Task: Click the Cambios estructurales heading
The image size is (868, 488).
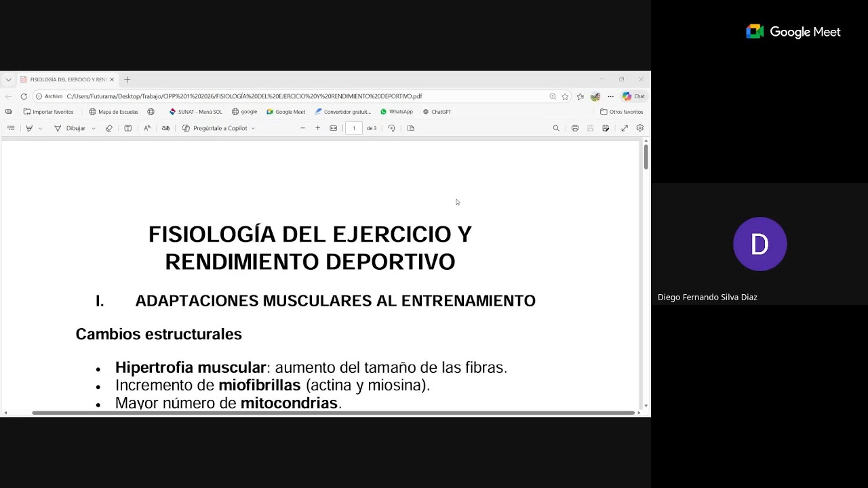Action: coord(159,334)
